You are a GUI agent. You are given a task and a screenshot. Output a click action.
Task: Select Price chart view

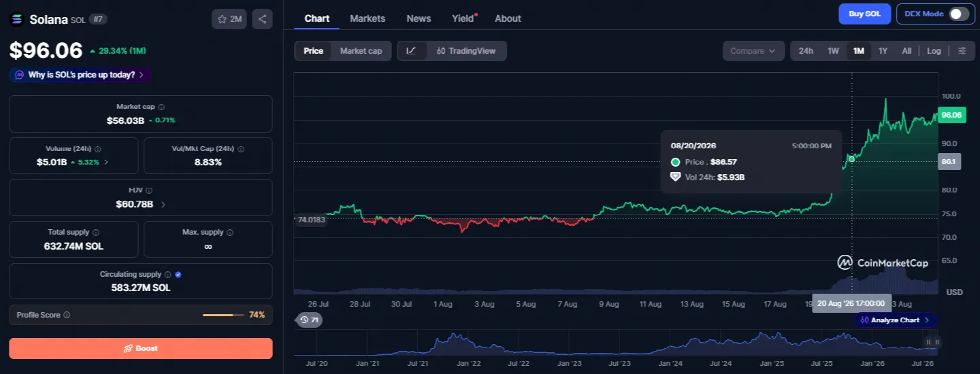click(313, 51)
